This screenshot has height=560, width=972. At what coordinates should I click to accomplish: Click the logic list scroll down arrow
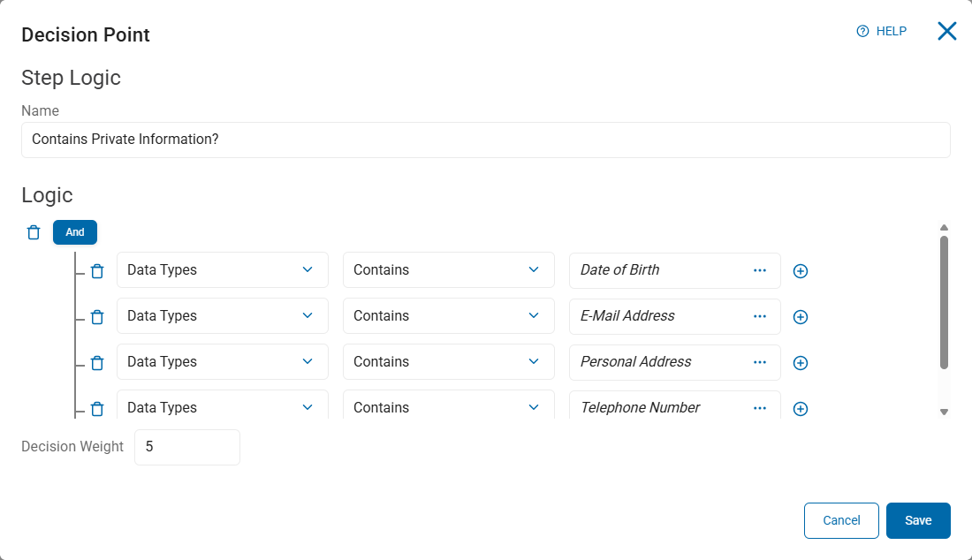(944, 412)
